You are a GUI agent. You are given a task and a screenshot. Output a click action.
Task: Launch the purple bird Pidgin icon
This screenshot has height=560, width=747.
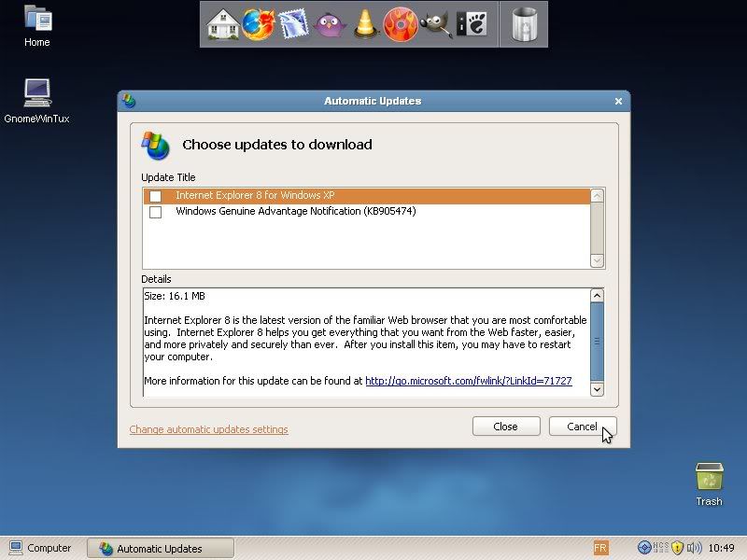[x=330, y=25]
